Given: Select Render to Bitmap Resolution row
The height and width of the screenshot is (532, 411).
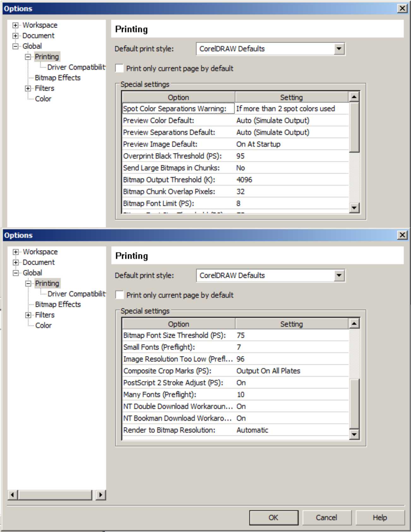Looking at the screenshot, I should (235, 430).
